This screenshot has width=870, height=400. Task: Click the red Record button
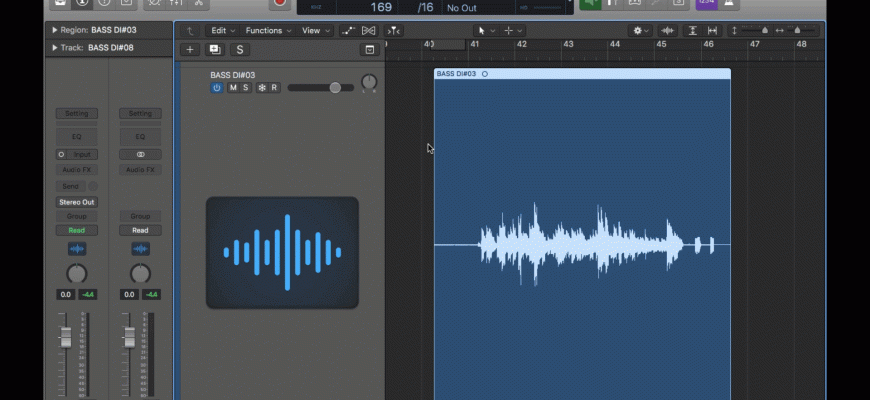point(280,3)
